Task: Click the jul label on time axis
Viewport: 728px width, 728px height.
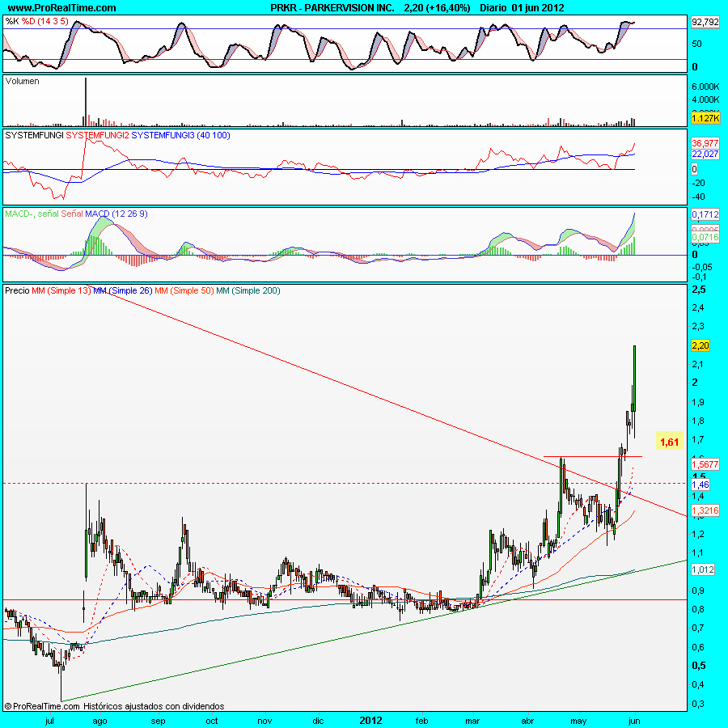Action: (49, 721)
